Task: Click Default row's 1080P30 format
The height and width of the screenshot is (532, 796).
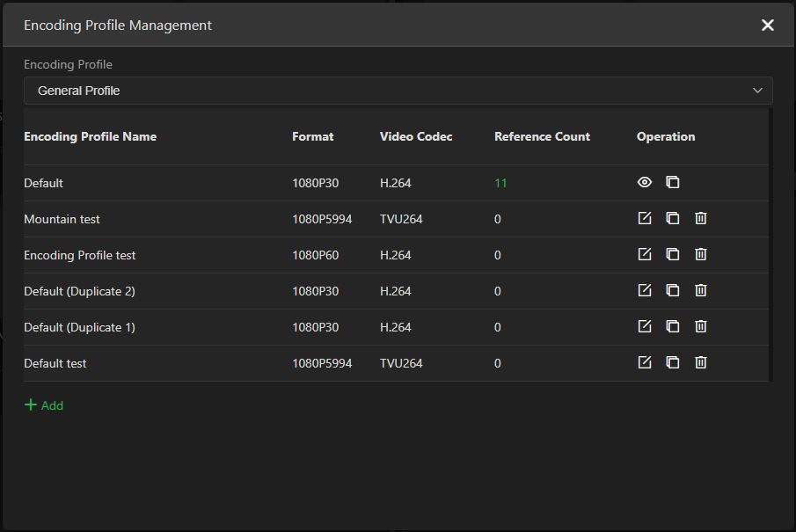Action: (315, 183)
